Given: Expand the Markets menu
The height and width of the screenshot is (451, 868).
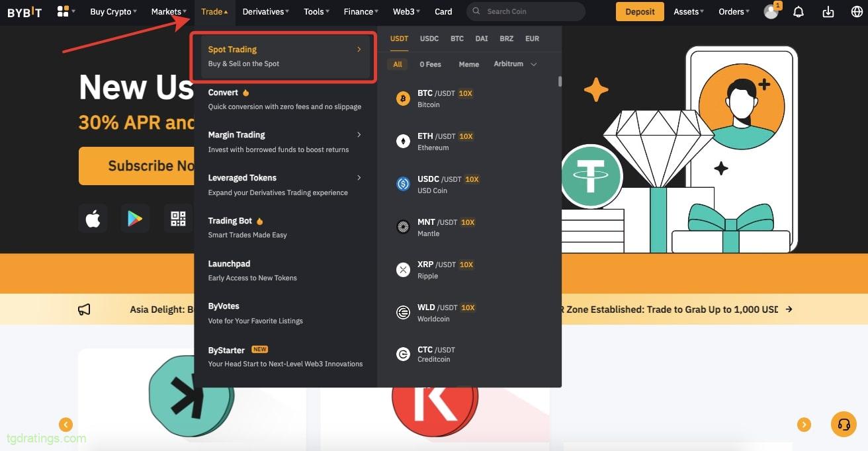Looking at the screenshot, I should click(x=169, y=11).
